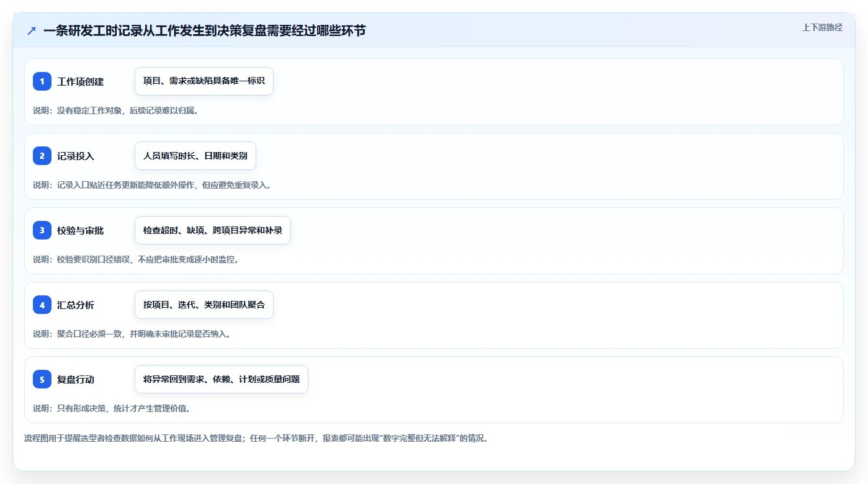The image size is (868, 484).
Task: Click the step 3 number badge
Action: [42, 230]
